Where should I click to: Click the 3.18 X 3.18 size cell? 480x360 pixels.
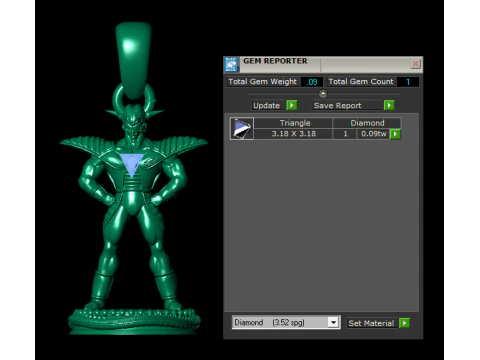pos(293,134)
